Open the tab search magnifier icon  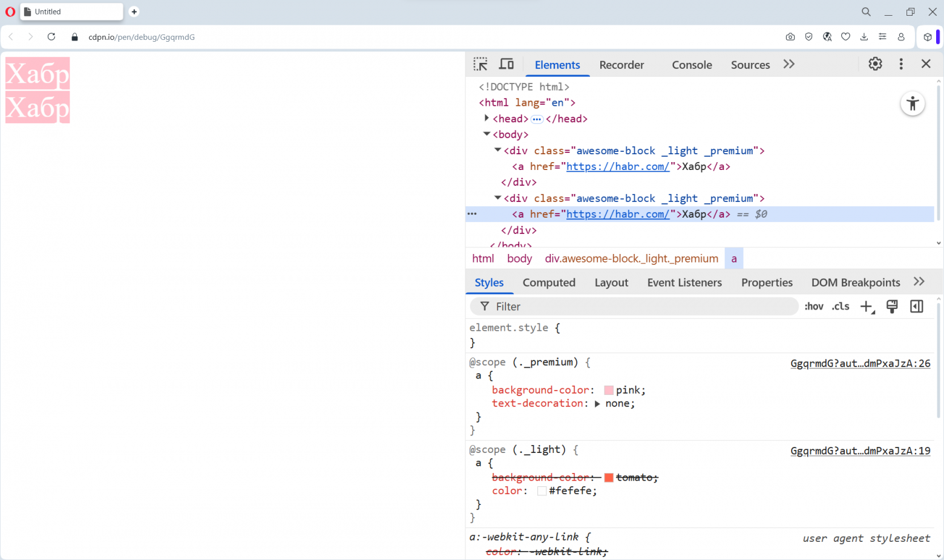click(866, 11)
